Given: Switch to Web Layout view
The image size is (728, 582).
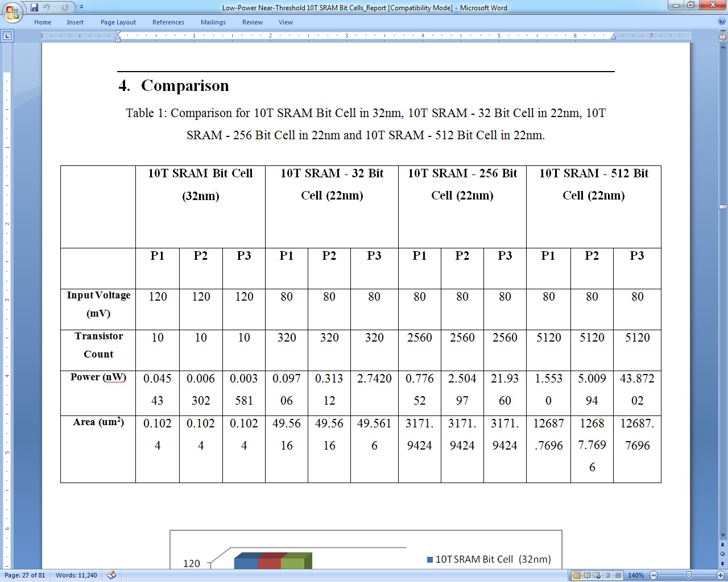Looking at the screenshot, I should 597,575.
